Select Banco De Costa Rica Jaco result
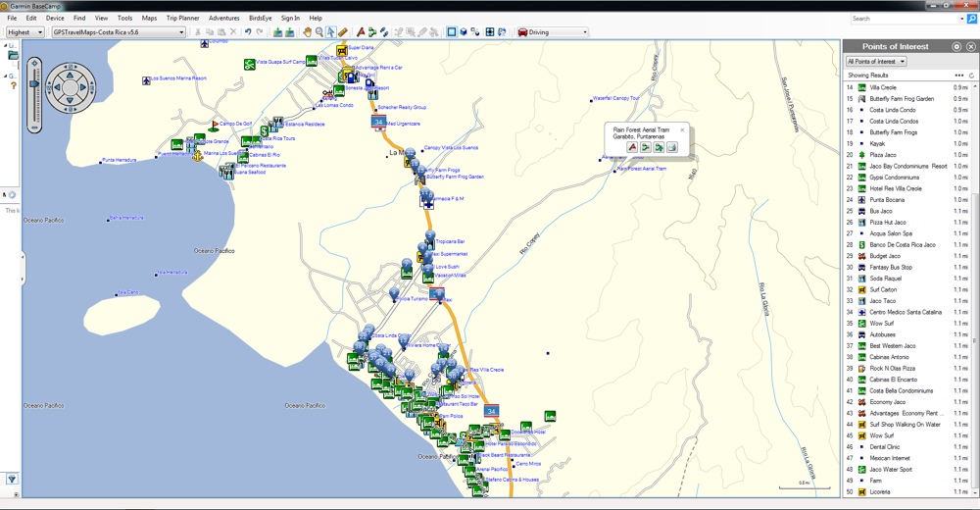This screenshot has height=510, width=980. click(907, 244)
